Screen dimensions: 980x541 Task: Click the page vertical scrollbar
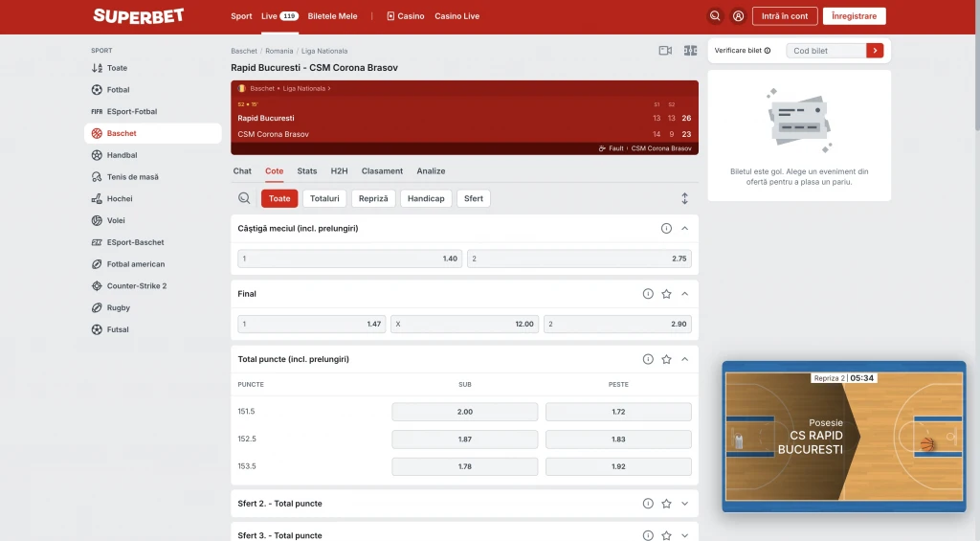click(x=975, y=77)
